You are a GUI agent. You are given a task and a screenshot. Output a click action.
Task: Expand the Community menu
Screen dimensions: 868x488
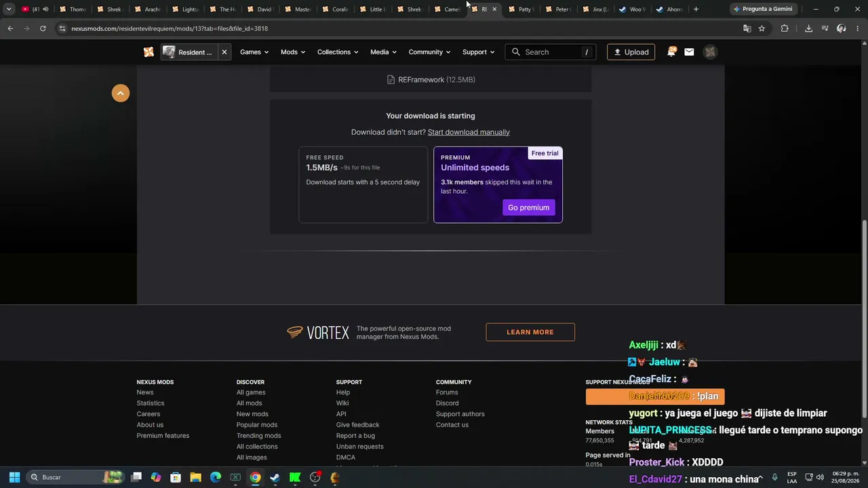pos(430,52)
